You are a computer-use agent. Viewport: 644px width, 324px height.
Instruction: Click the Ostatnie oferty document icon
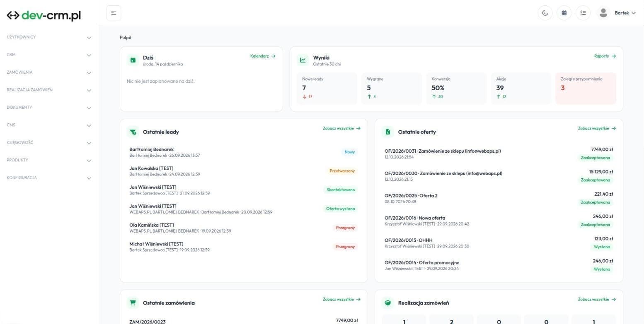(388, 132)
